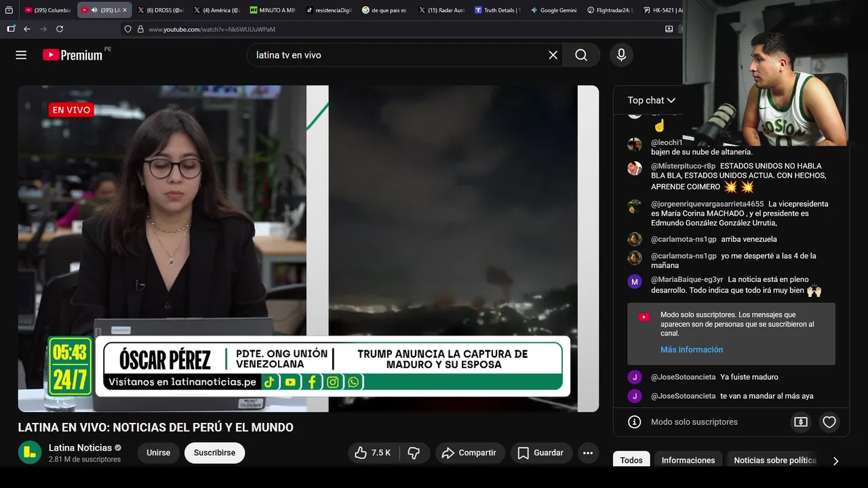This screenshot has width=868, height=488.
Task: Open the browser workspaces icon
Action: tap(11, 29)
